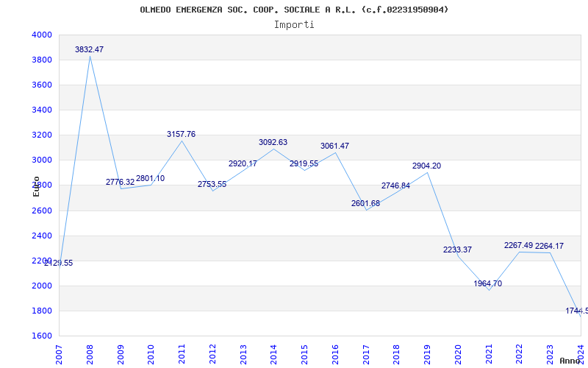Viewport: 588px width, 368px height.
Task: Click the line point at year 2019
Action: [428, 172]
